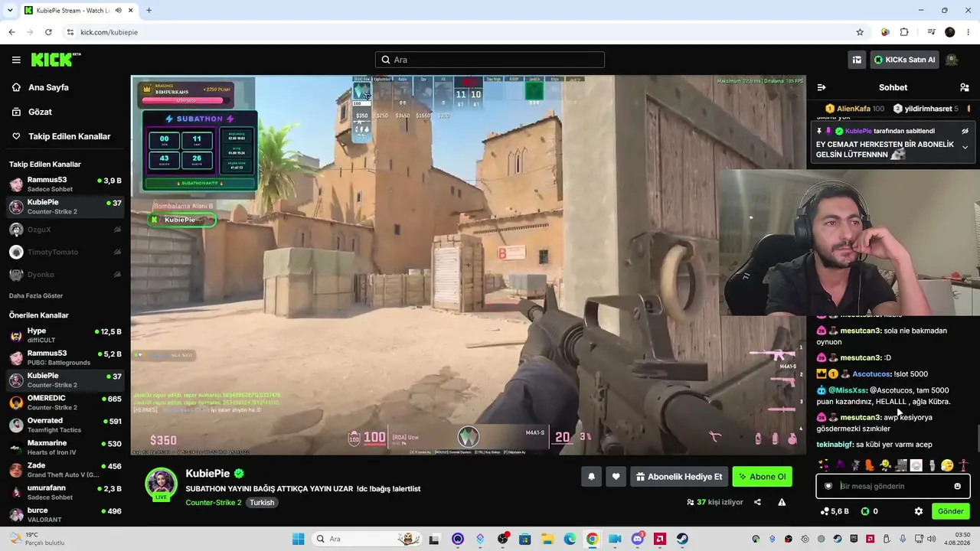Click in the chat message input
The width and height of the screenshot is (980, 551).
893,486
